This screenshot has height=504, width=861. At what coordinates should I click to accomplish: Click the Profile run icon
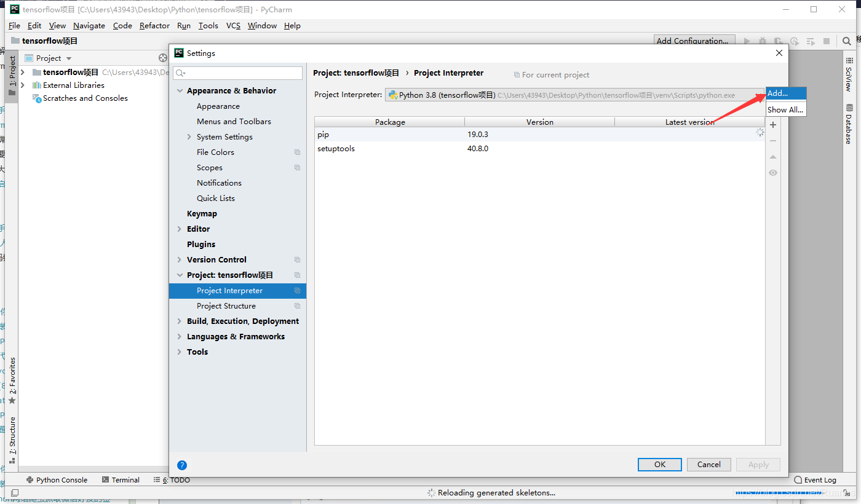tap(795, 41)
